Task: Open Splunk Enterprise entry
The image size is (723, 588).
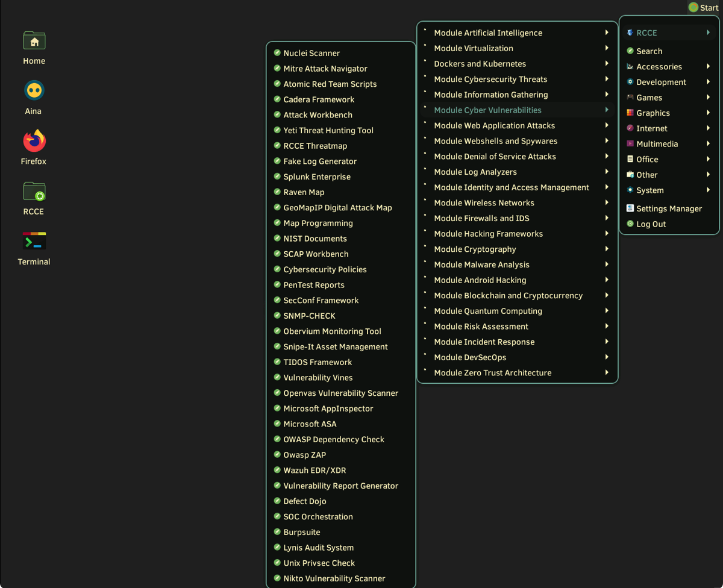Action: pyautogui.click(x=316, y=177)
